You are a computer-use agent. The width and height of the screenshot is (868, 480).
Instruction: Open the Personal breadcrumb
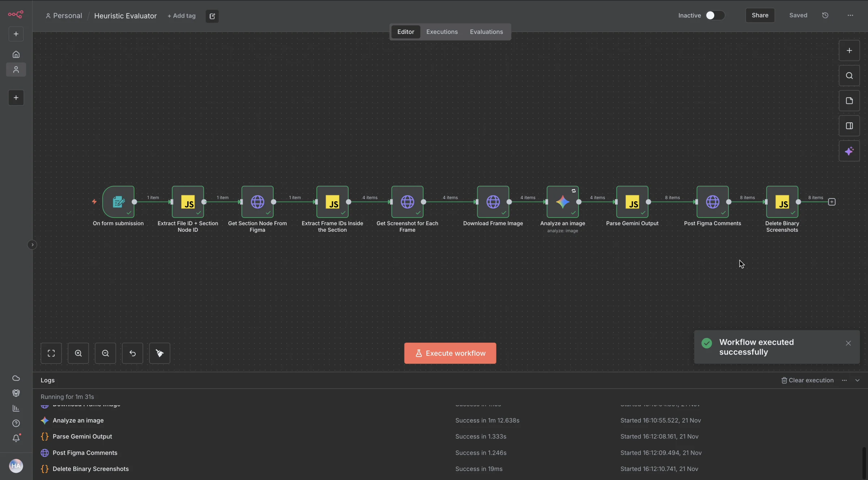64,16
